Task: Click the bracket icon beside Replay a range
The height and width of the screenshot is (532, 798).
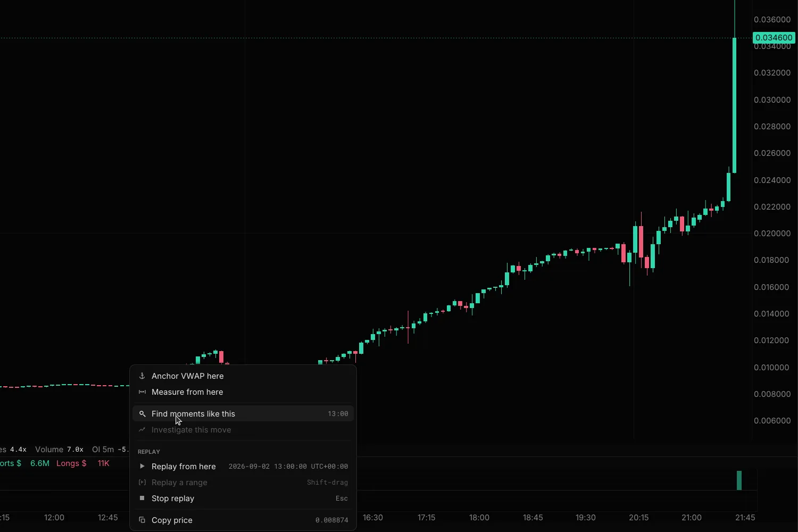Action: point(142,483)
